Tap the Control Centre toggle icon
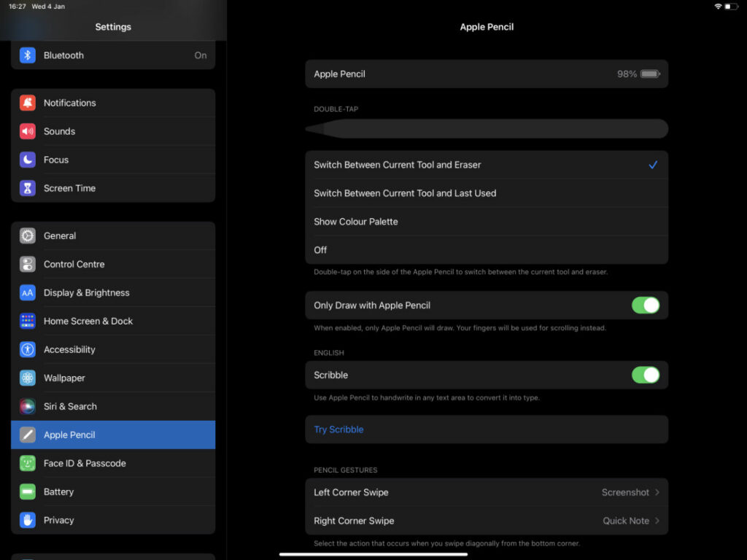Viewport: 747px width, 560px height. (x=28, y=264)
